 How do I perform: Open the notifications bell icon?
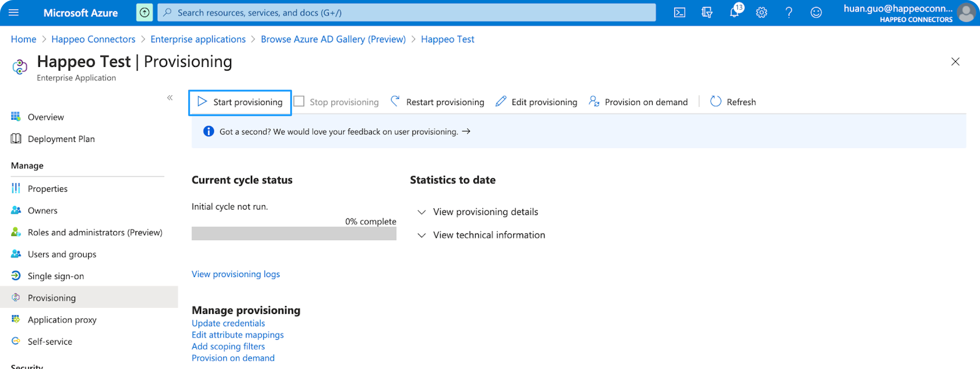(x=734, y=13)
